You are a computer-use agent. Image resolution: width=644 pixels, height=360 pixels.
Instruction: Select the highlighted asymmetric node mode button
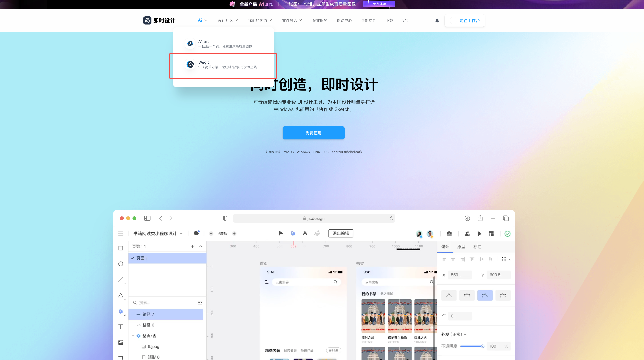485,295
